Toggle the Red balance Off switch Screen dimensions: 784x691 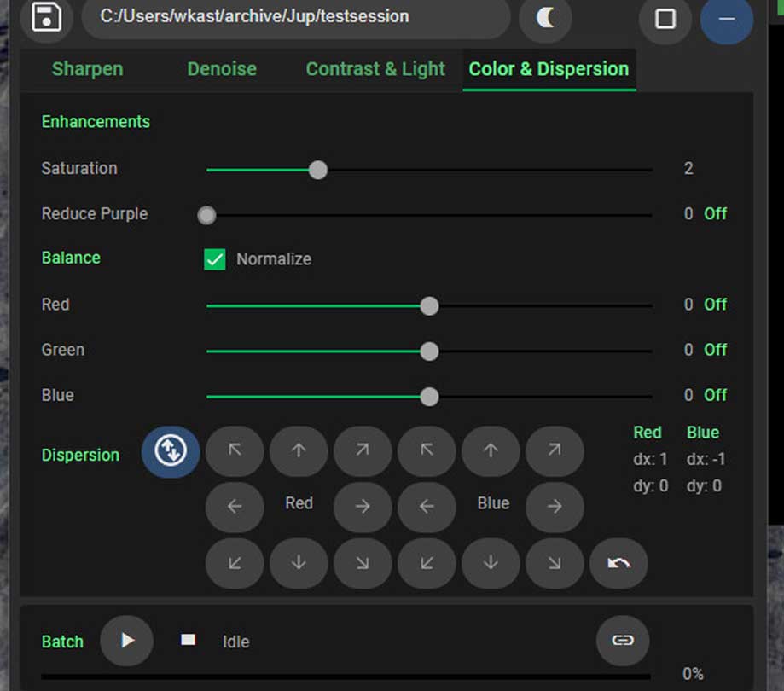716,305
